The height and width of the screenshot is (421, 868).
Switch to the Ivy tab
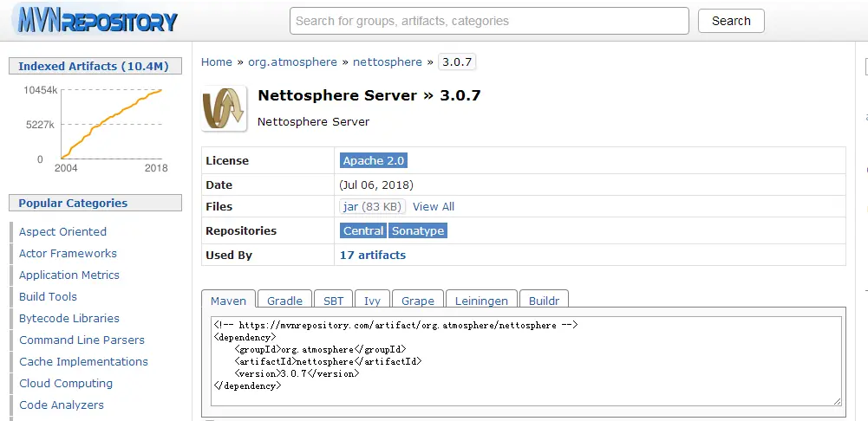(x=372, y=301)
